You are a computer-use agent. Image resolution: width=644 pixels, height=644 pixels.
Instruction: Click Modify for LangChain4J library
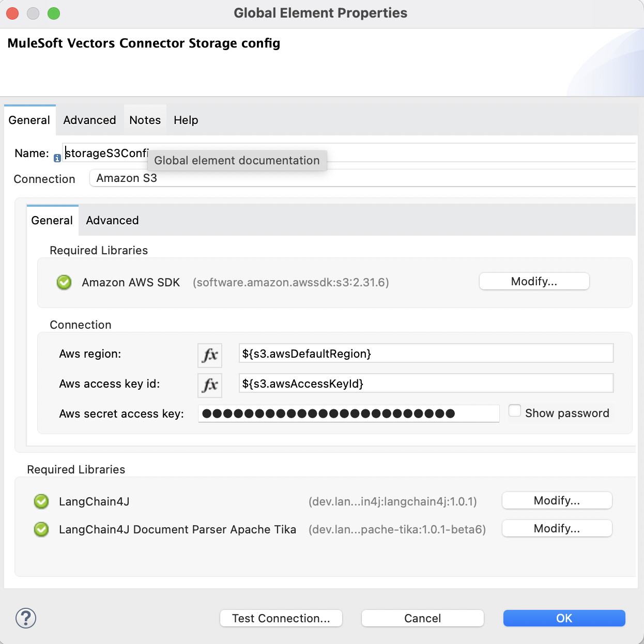point(557,500)
